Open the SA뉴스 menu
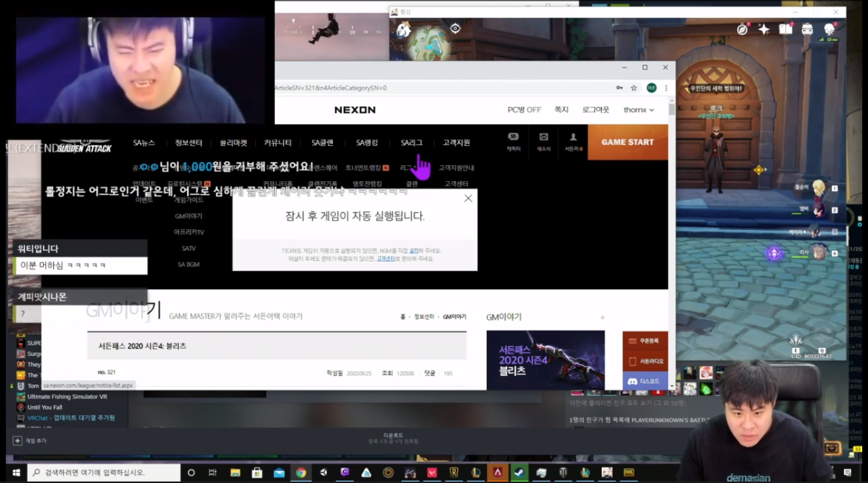The image size is (868, 483). pyautogui.click(x=145, y=143)
